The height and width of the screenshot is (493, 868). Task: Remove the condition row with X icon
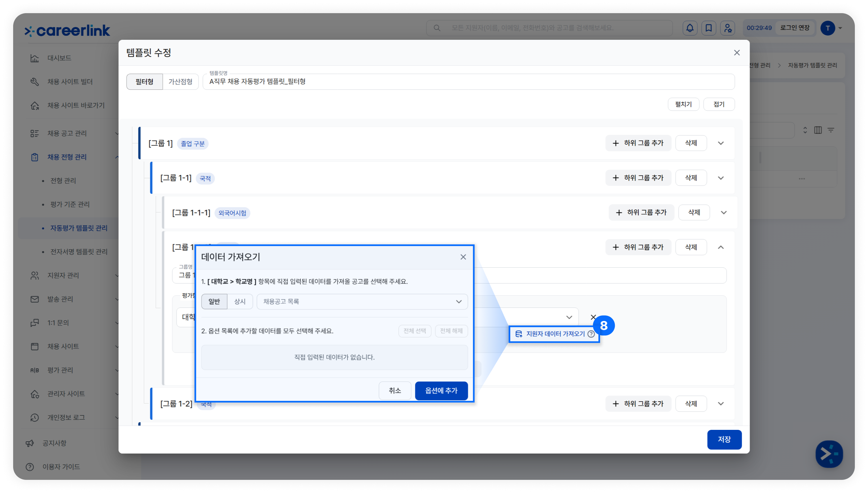click(x=593, y=317)
